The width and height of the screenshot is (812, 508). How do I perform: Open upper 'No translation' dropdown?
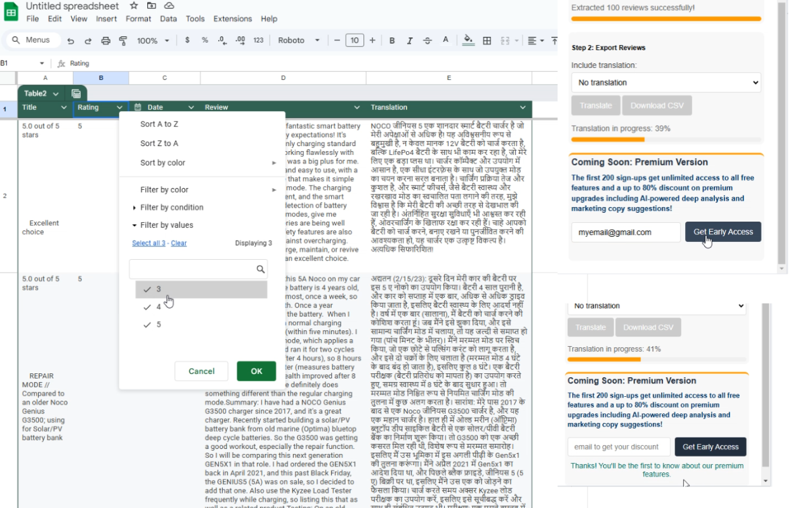click(x=666, y=83)
